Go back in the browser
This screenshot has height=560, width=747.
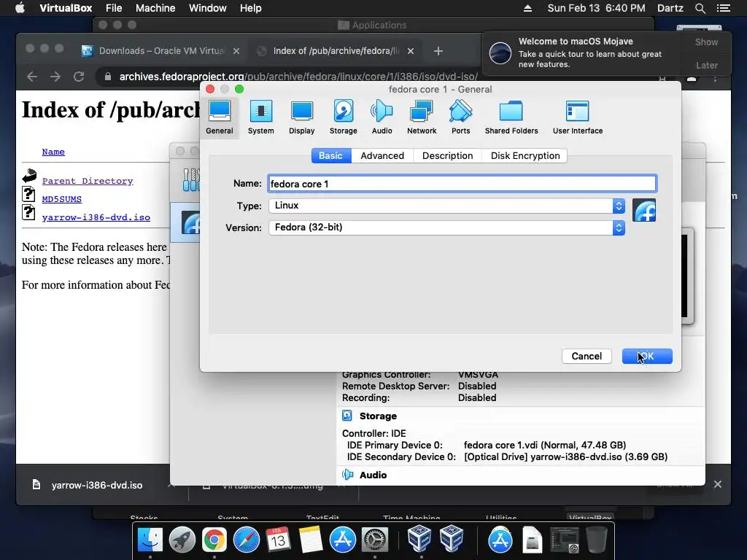click(x=32, y=77)
